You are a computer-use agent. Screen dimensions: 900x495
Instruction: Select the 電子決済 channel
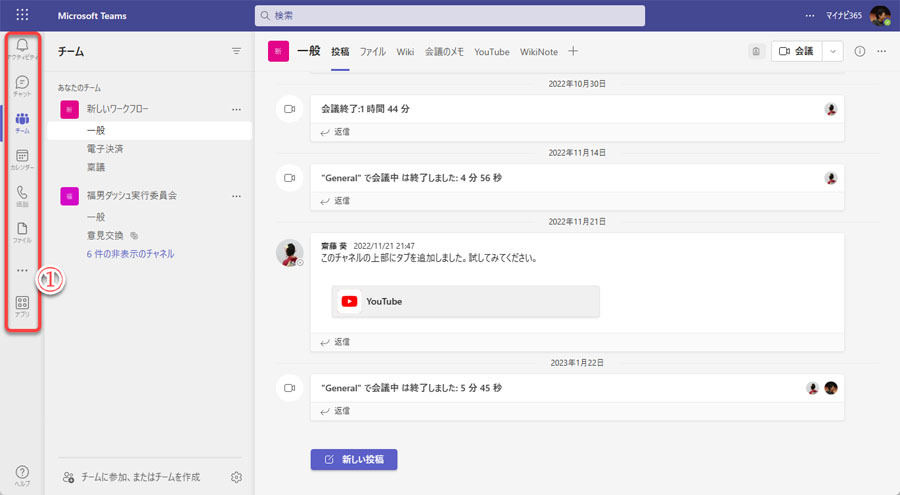[x=105, y=149]
